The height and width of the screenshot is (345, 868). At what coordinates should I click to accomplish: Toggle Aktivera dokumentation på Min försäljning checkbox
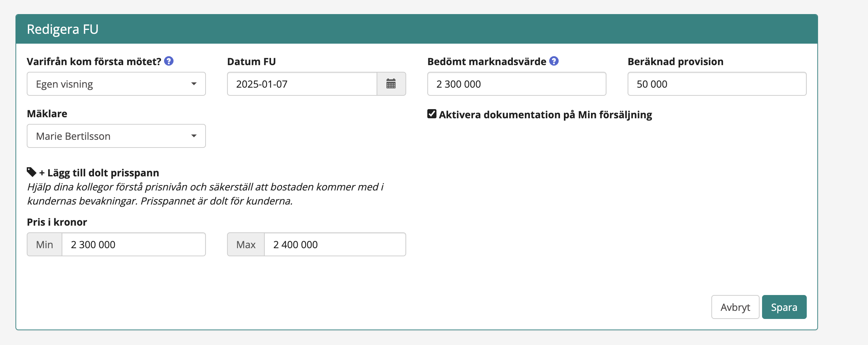432,114
